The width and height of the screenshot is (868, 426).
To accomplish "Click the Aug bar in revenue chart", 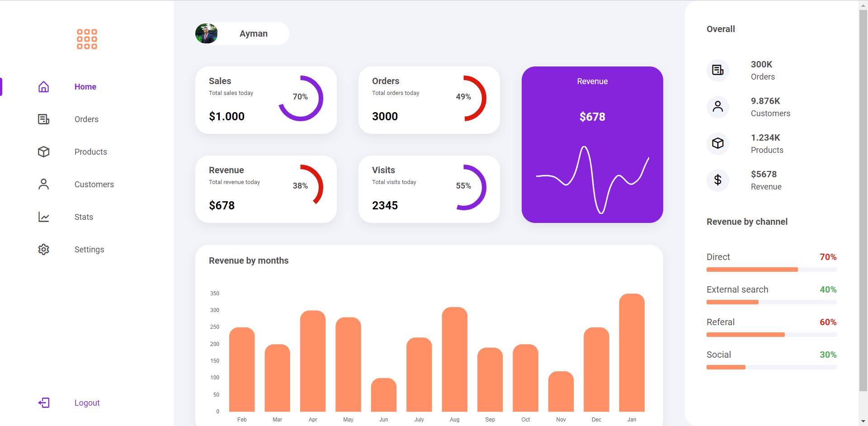I will point(454,360).
